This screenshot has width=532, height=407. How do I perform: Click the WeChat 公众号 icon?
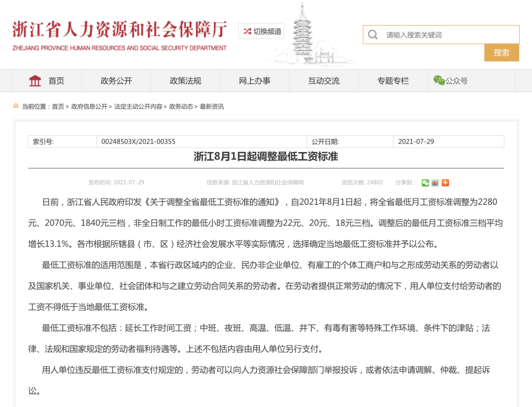tap(439, 80)
